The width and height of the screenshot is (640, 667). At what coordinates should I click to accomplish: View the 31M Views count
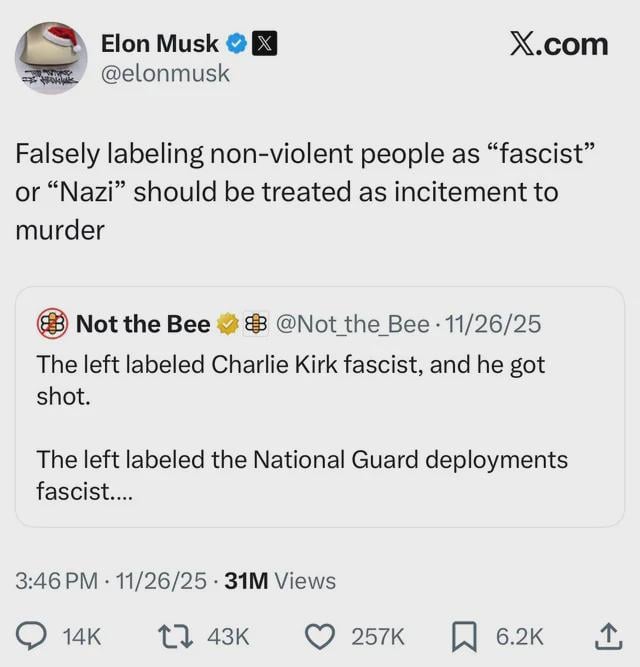pos(280,581)
